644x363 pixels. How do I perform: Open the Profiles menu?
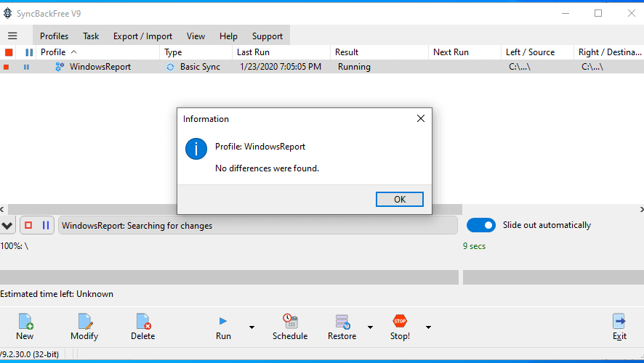[x=54, y=36]
